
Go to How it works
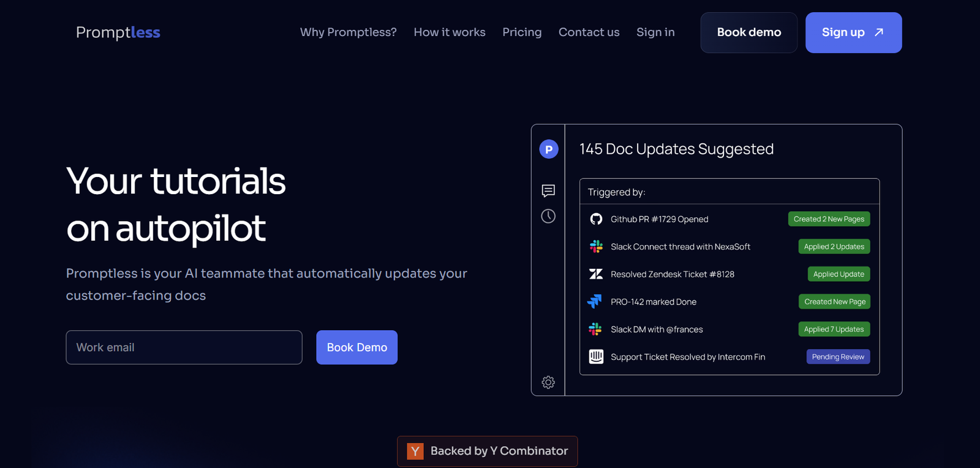[449, 32]
